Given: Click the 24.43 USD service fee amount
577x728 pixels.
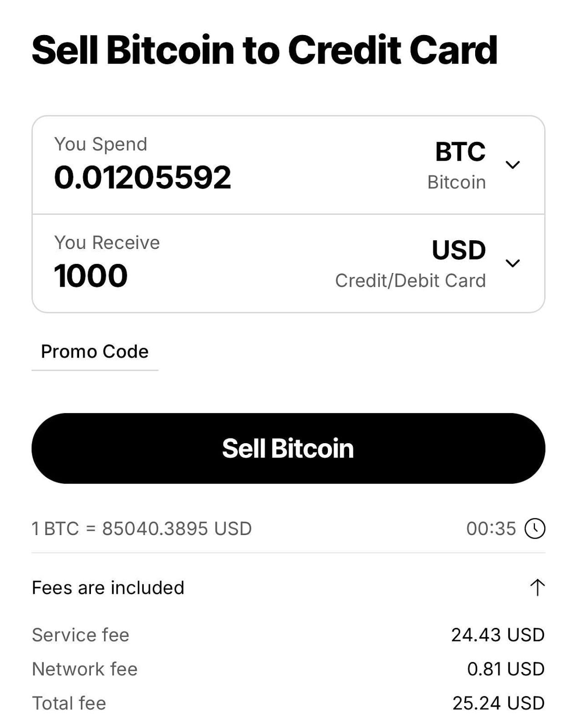Looking at the screenshot, I should 497,635.
